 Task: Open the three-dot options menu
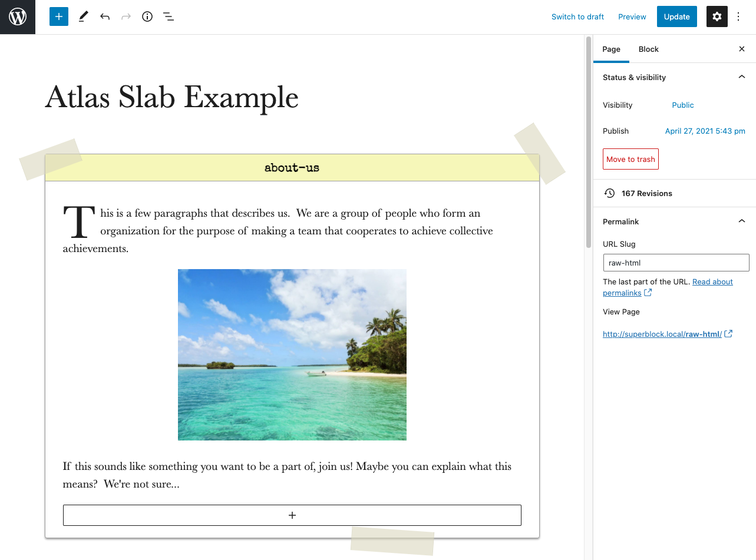click(x=739, y=17)
